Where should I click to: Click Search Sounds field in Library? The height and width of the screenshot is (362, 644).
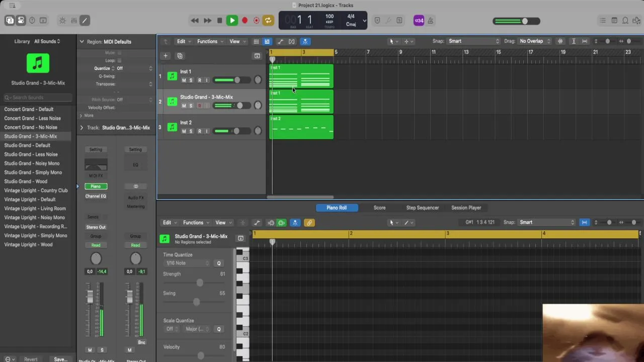[38, 98]
